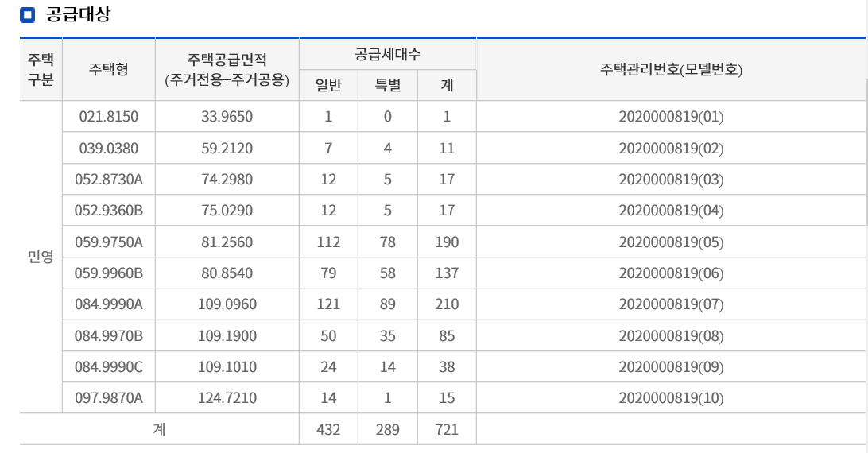Click grand total special supply 289
The width and height of the screenshot is (868, 453).
pos(388,429)
